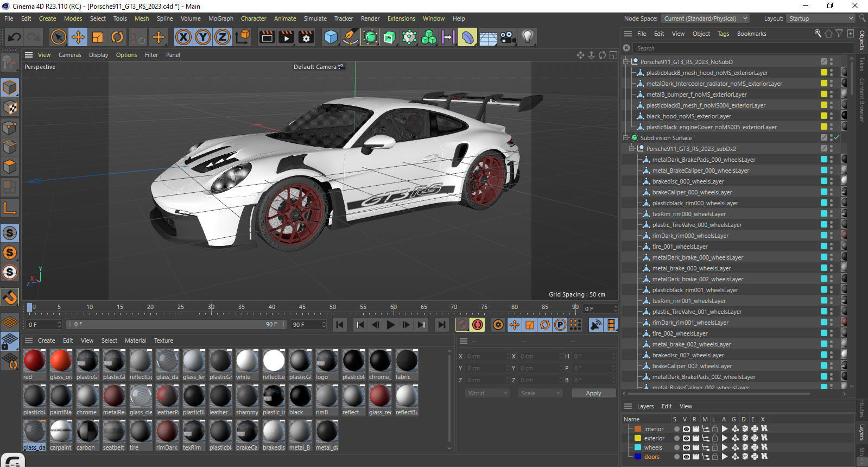Image resolution: width=868 pixels, height=467 pixels.
Task: Open material manager Texture menu
Action: tap(163, 340)
